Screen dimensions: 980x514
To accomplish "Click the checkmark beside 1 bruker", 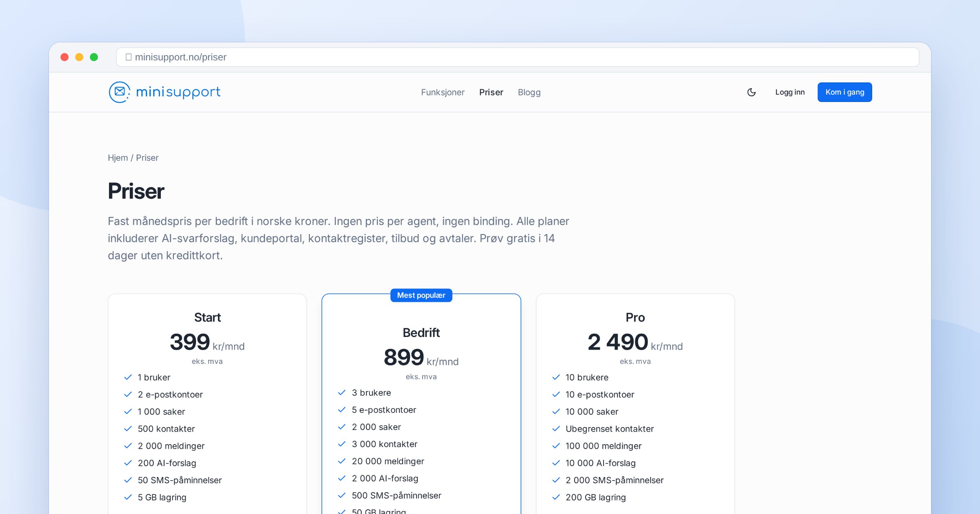I will point(128,377).
